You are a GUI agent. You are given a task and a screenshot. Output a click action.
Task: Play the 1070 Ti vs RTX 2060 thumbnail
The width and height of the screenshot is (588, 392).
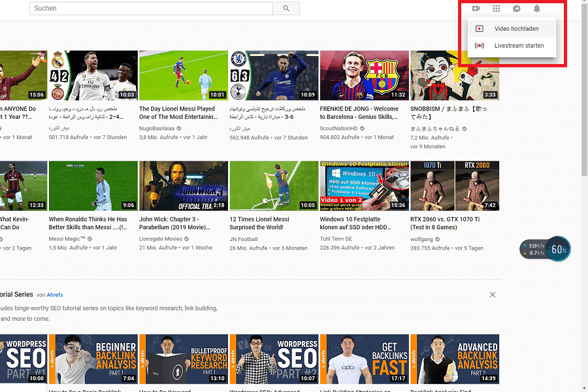coord(455,186)
